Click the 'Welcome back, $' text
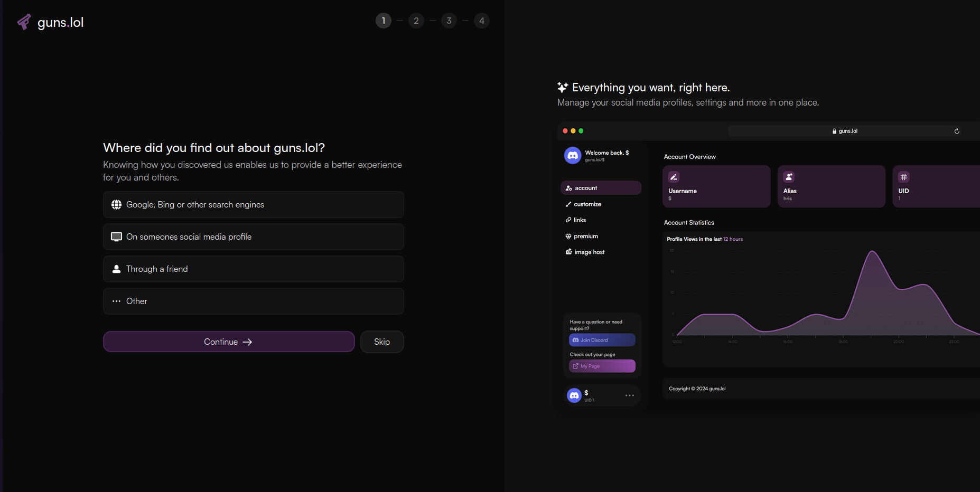 click(x=607, y=153)
